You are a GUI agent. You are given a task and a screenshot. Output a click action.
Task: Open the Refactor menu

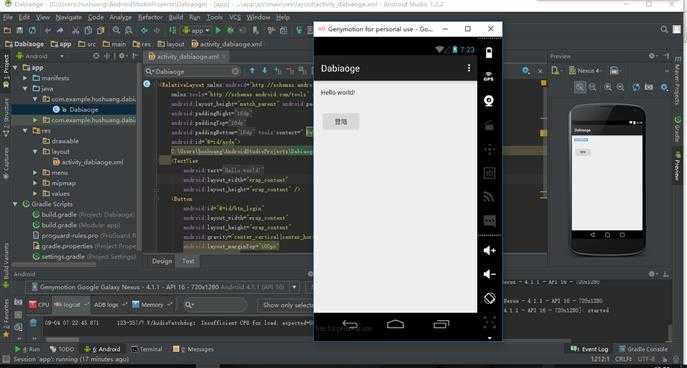pos(150,18)
